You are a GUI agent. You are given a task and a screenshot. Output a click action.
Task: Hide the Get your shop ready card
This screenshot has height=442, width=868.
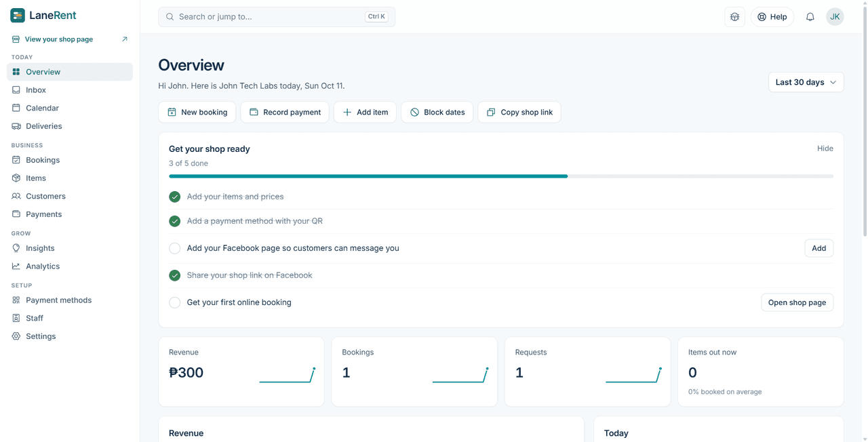tap(825, 148)
